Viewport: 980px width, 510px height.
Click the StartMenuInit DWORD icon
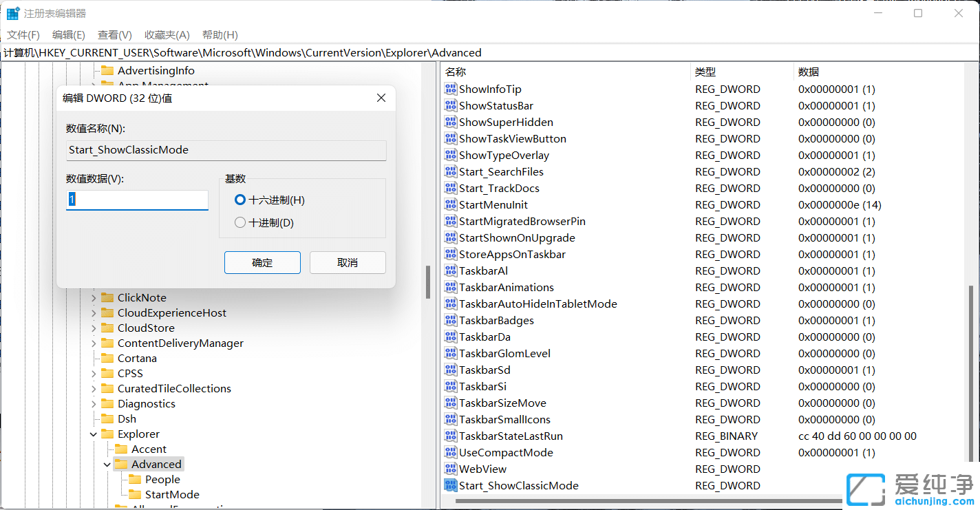(450, 204)
